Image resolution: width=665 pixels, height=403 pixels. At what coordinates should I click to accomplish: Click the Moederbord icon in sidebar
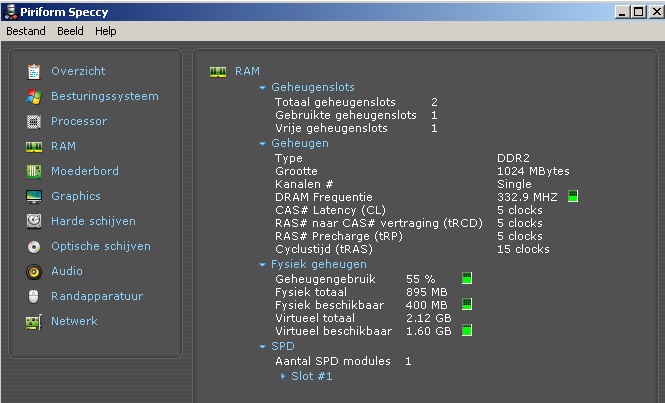pyautogui.click(x=34, y=171)
